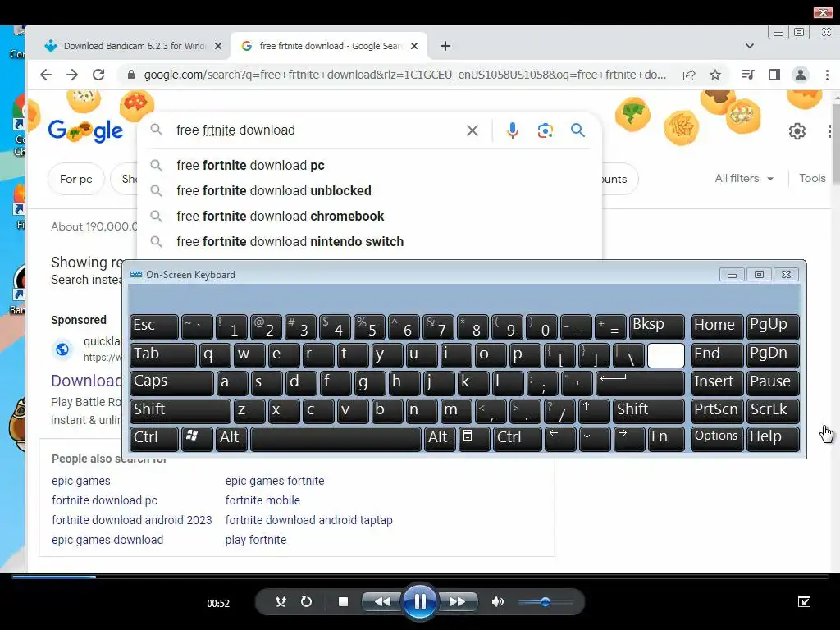Stop the video playback
Viewport: 840px width, 630px height.
coord(344,601)
